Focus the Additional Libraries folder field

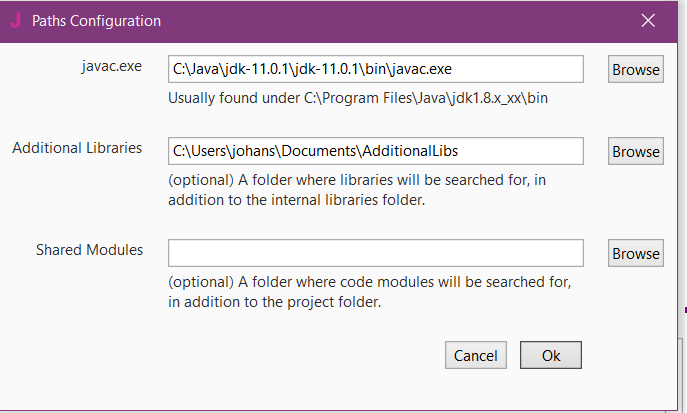[x=375, y=151]
